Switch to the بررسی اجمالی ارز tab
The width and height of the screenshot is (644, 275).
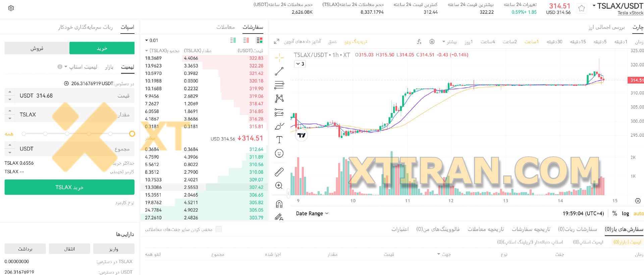coord(606,27)
